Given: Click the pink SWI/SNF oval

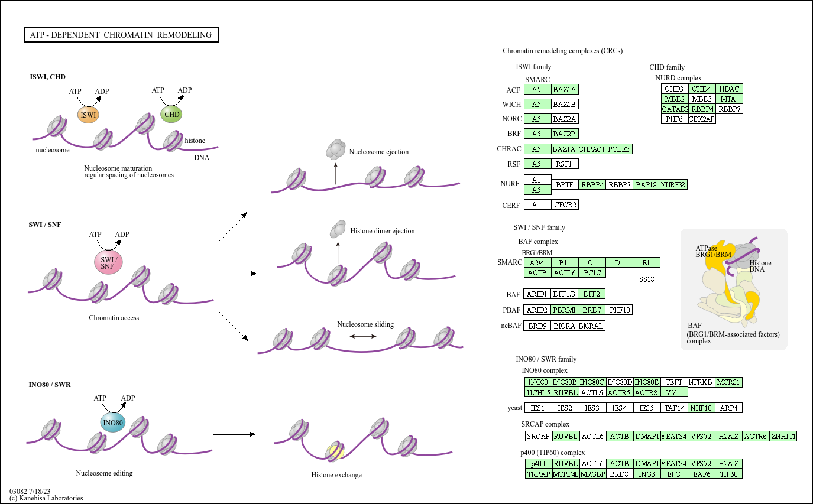Looking at the screenshot, I should (108, 263).
